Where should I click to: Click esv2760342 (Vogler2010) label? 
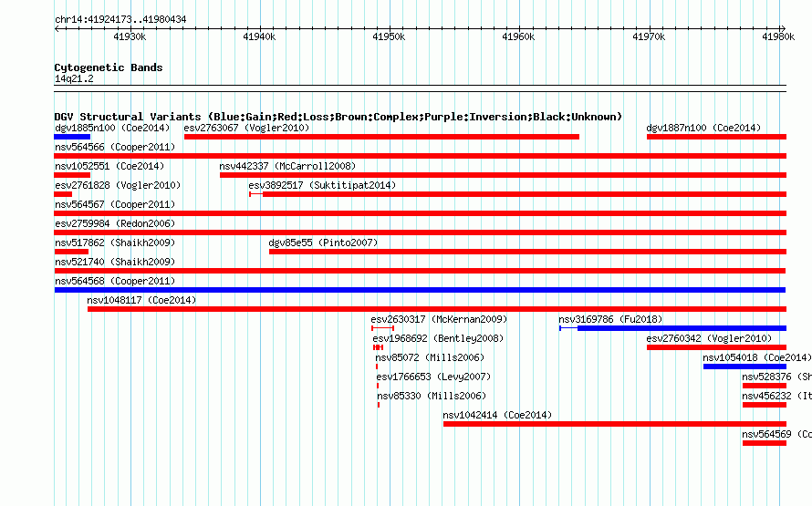tap(709, 338)
